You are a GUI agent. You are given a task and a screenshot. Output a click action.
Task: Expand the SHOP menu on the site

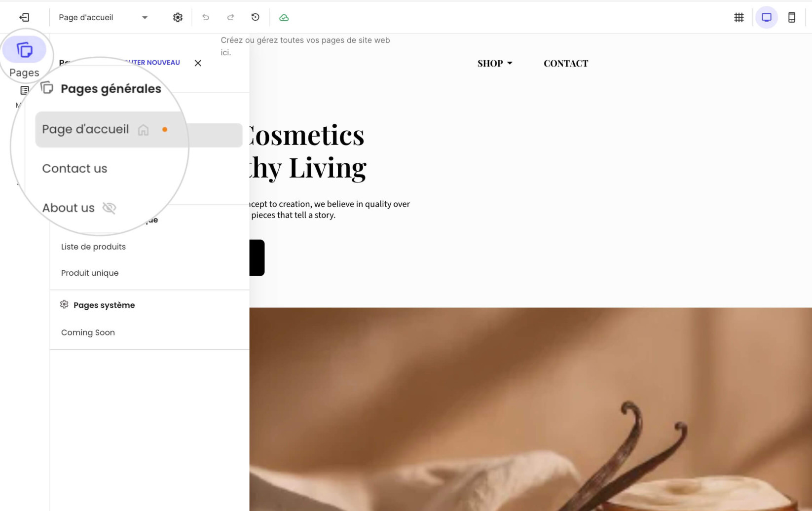point(495,63)
